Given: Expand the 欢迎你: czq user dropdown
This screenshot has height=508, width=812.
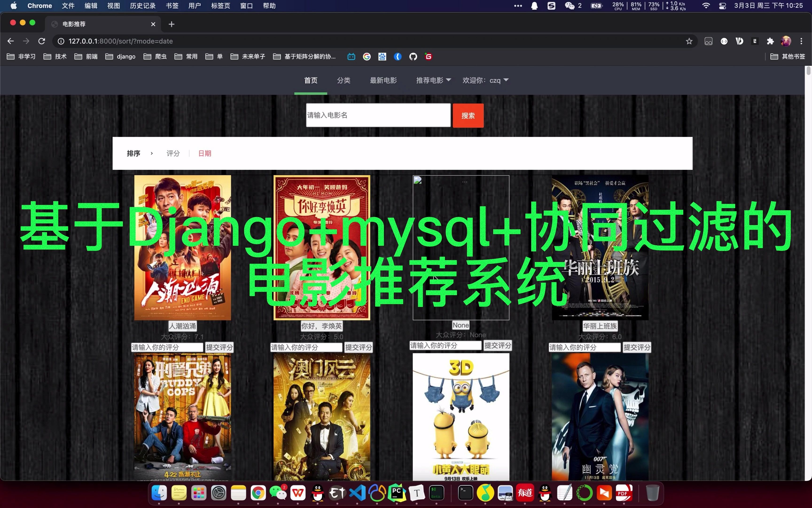Looking at the screenshot, I should point(485,80).
